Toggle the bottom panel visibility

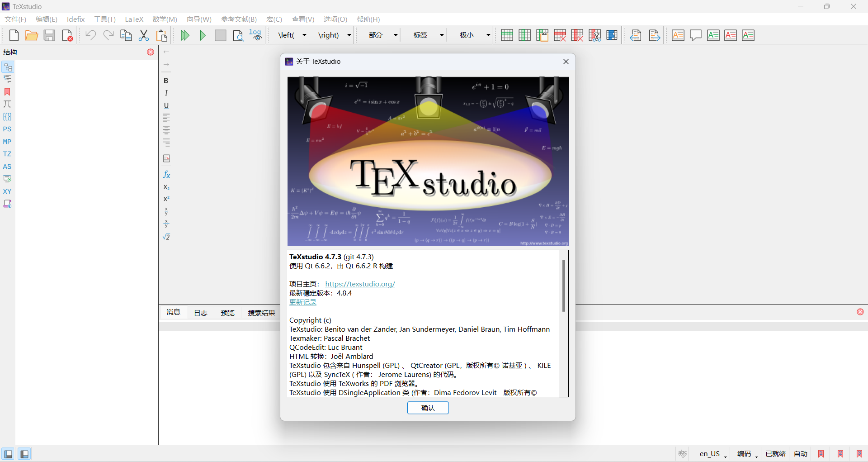point(24,454)
